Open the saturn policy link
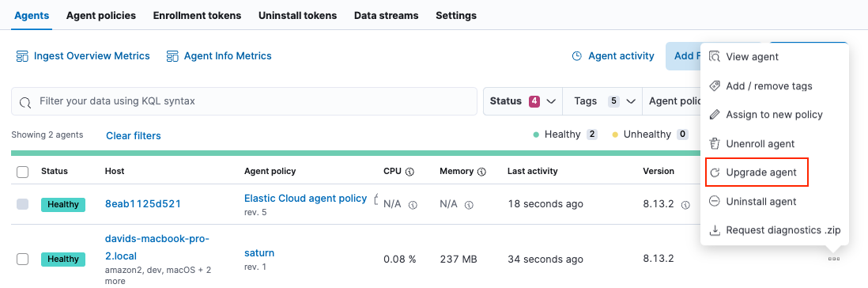The height and width of the screenshot is (288, 868). tap(259, 253)
